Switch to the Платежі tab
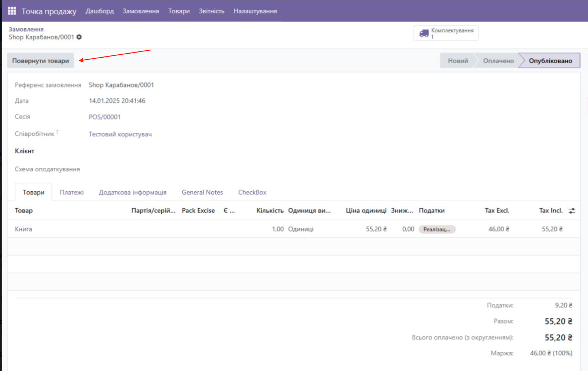Screen dimensions: 588x371 pos(72,192)
